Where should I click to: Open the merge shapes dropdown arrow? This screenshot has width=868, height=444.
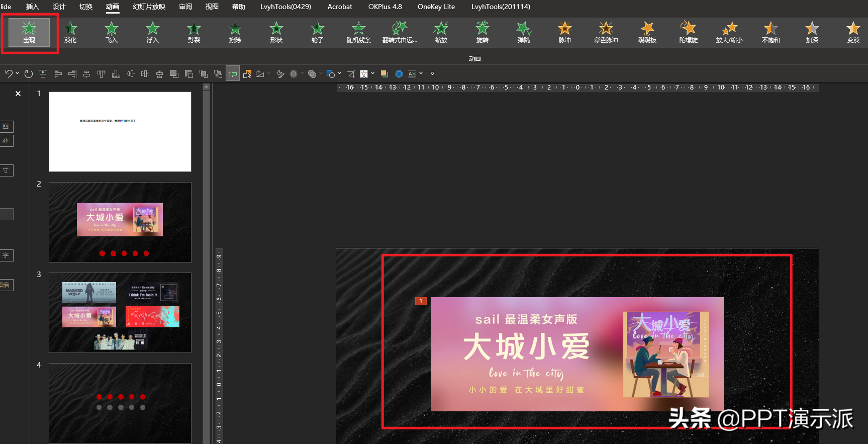321,73
